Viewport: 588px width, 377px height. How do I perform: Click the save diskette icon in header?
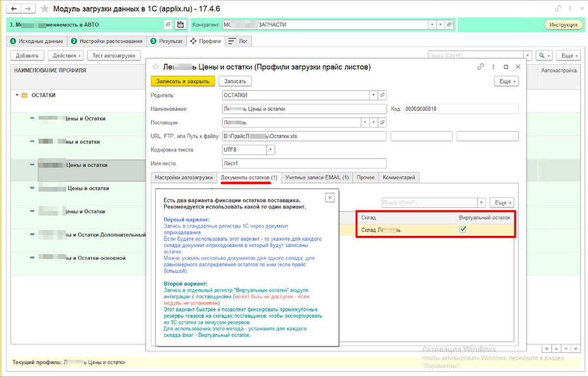180,25
